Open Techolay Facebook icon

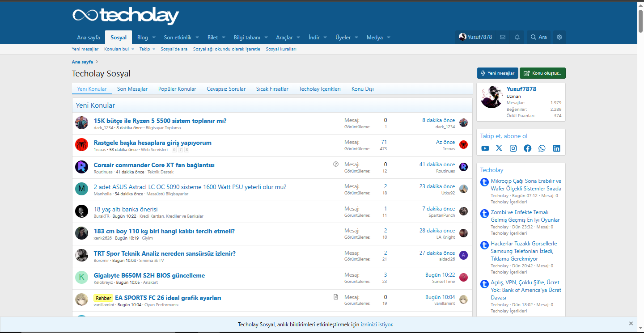click(528, 148)
